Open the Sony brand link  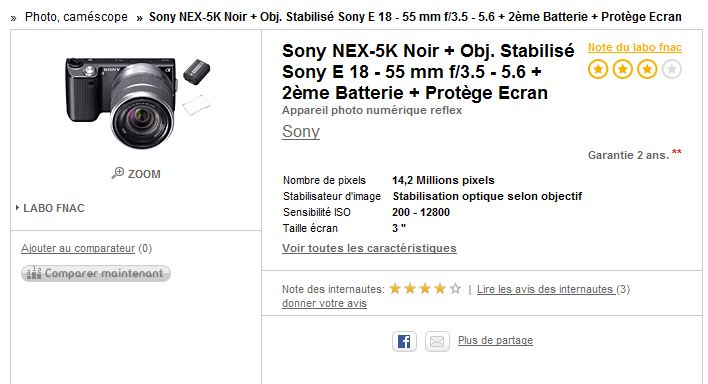point(301,131)
